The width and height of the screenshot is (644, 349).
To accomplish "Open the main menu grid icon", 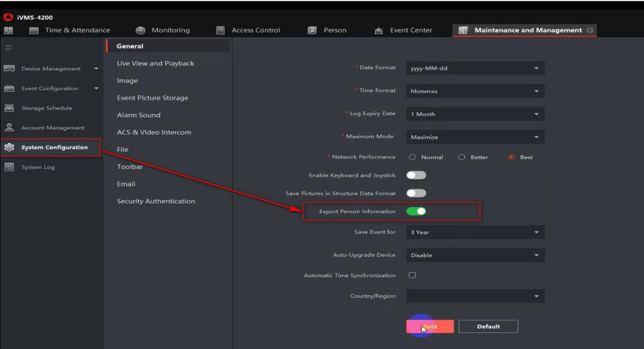I will [8, 30].
